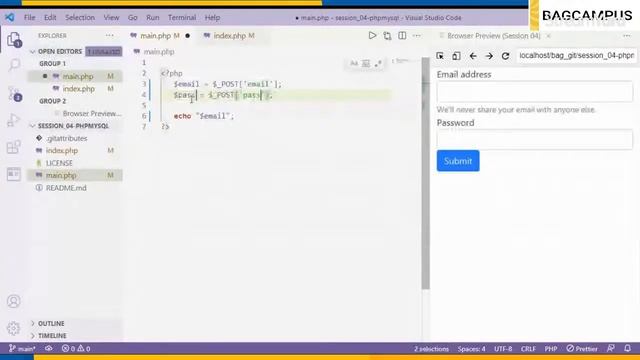
Task: Open the Go menu
Action: (x=133, y=18)
